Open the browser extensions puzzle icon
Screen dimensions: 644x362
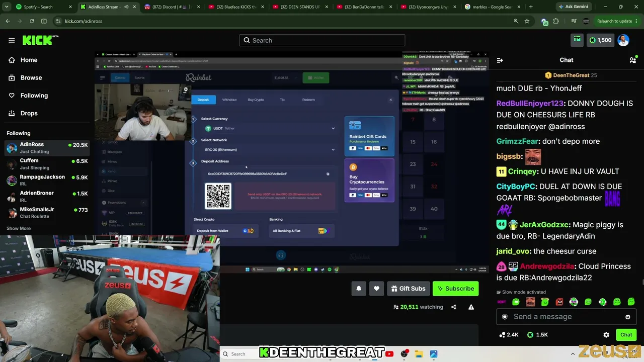coord(556,21)
